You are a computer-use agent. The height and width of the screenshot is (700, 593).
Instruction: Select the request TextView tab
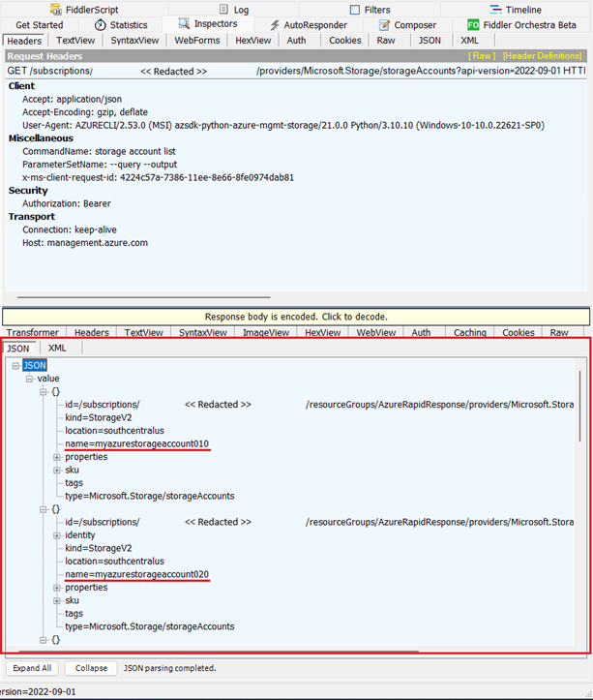(x=75, y=40)
